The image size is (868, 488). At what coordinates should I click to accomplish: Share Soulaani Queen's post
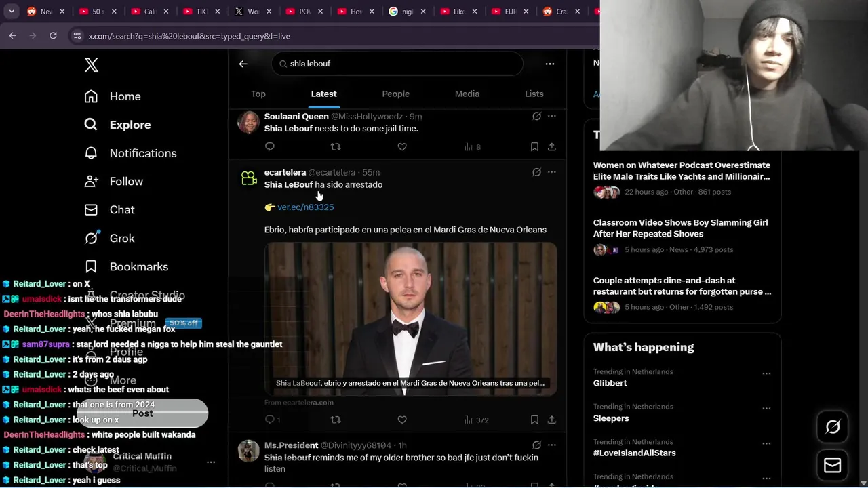pos(552,146)
